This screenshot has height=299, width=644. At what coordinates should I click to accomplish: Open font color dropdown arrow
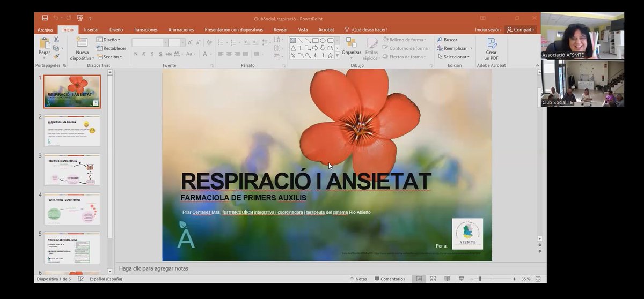pyautogui.click(x=212, y=54)
